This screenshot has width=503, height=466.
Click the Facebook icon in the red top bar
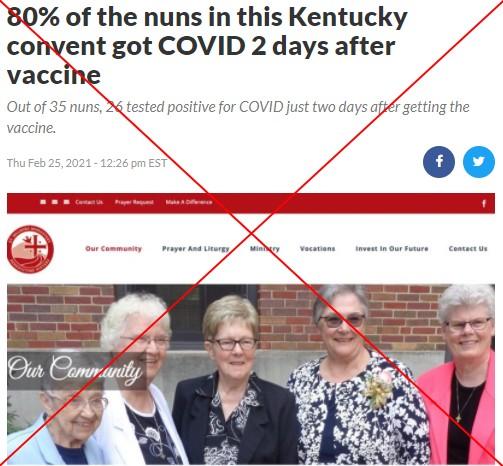coord(484,203)
